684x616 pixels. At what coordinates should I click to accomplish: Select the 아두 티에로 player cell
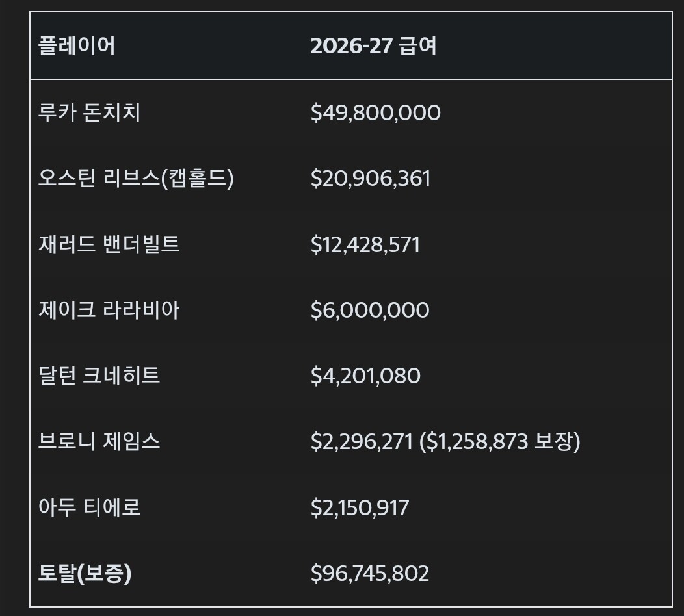(x=89, y=507)
